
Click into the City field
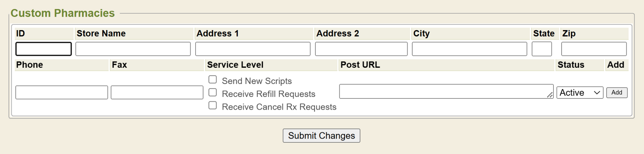pyautogui.click(x=469, y=49)
